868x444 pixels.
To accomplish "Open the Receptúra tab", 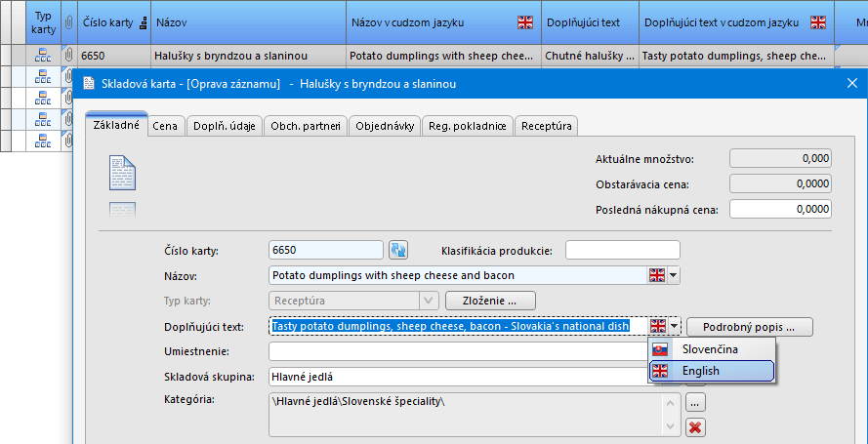I will click(x=547, y=126).
